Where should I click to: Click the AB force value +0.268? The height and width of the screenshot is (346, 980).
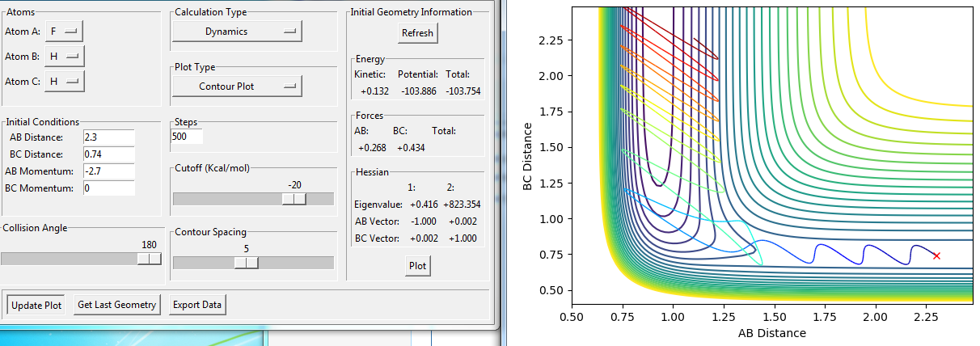pos(374,148)
